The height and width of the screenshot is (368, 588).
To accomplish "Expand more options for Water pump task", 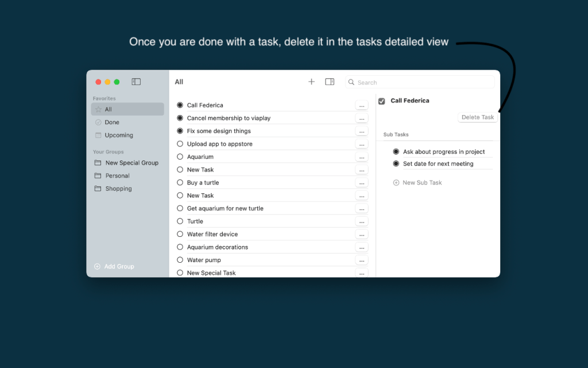I will coord(362,260).
